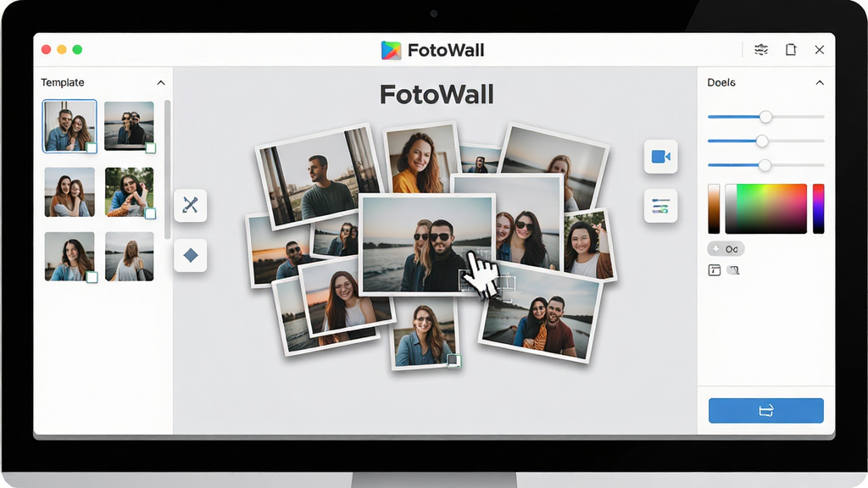Click the Template panel scrollbar
Viewport: 868px width, 488px height.
167,169
